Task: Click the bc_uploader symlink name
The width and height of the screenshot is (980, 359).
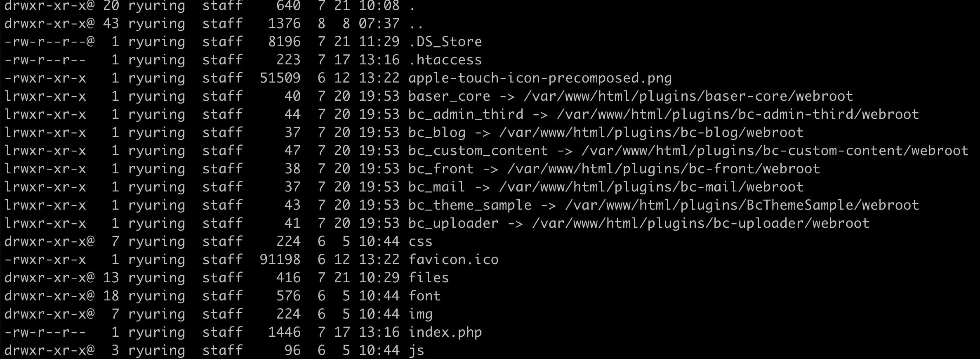Action: (453, 224)
